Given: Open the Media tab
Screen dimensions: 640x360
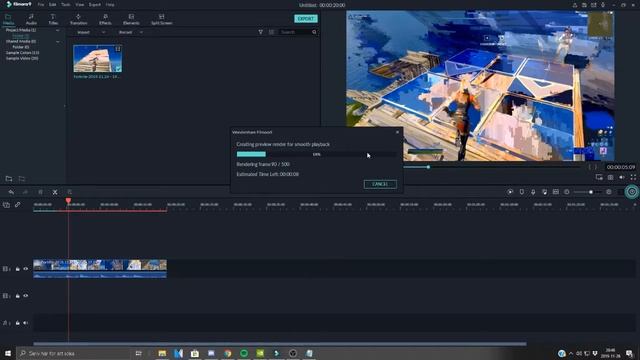Looking at the screenshot, I should (8, 19).
